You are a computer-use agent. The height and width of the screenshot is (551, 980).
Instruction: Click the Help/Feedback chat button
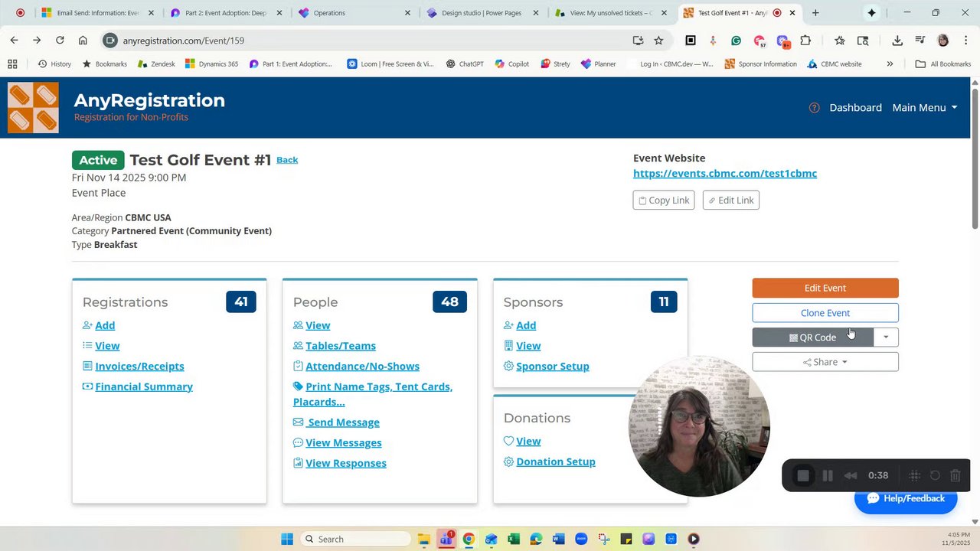tap(906, 499)
